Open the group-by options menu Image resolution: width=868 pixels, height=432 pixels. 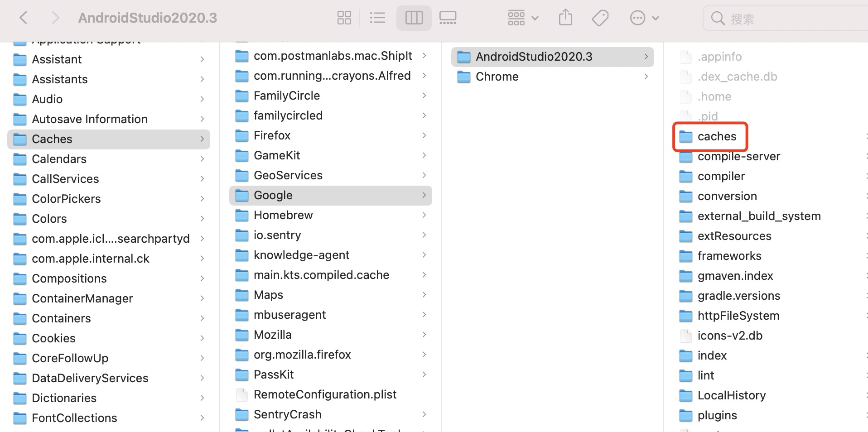pos(523,18)
